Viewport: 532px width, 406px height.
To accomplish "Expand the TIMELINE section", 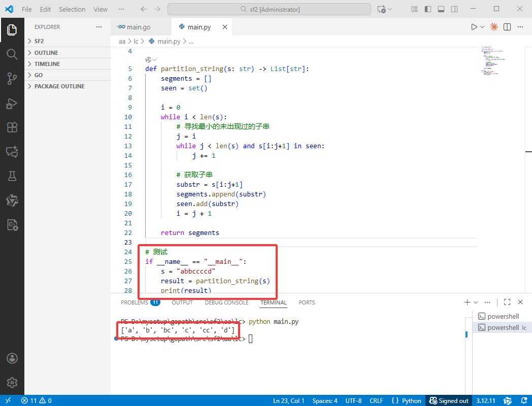I will 68,64.
